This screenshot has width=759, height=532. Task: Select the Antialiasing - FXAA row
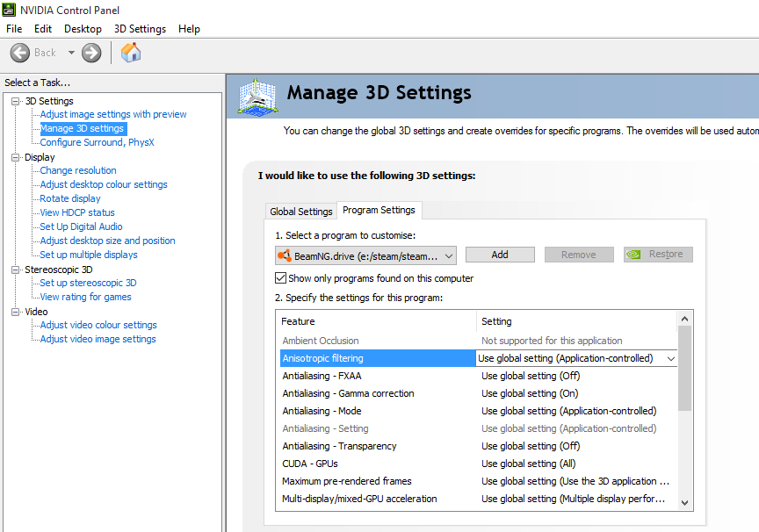[479, 376]
